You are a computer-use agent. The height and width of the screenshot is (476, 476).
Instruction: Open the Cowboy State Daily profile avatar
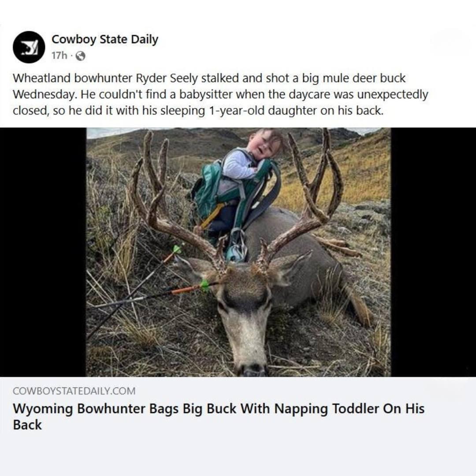click(29, 47)
